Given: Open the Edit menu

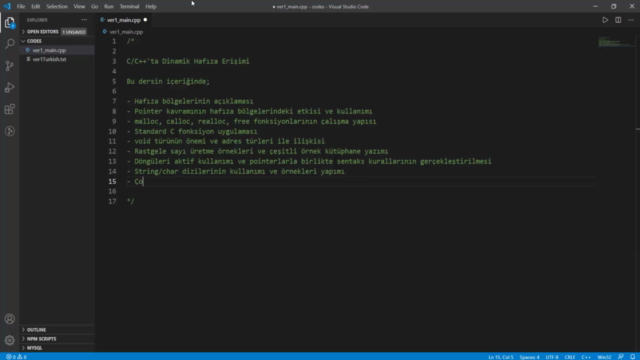Looking at the screenshot, I should [x=36, y=7].
